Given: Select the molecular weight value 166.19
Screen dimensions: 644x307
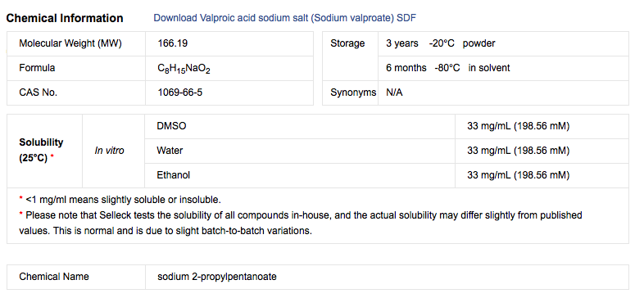Looking at the screenshot, I should (x=173, y=43).
